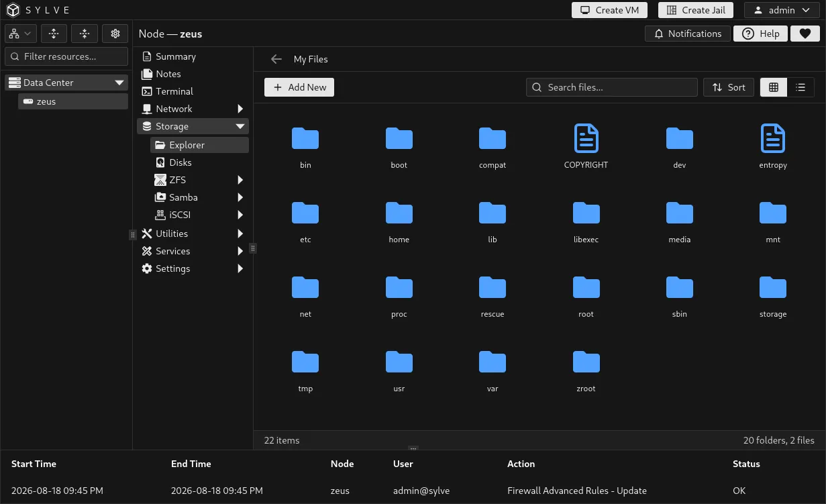Open the admin user dropdown
The height and width of the screenshot is (504, 826).
[x=782, y=10]
